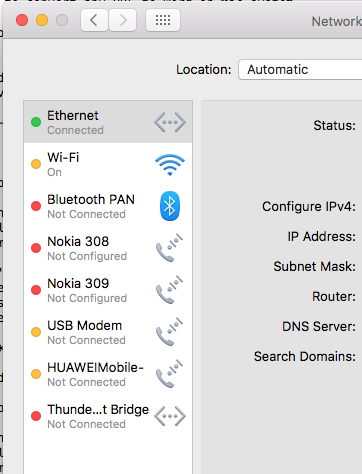
Task: Click the 'Search Domains:' label
Action: (305, 356)
